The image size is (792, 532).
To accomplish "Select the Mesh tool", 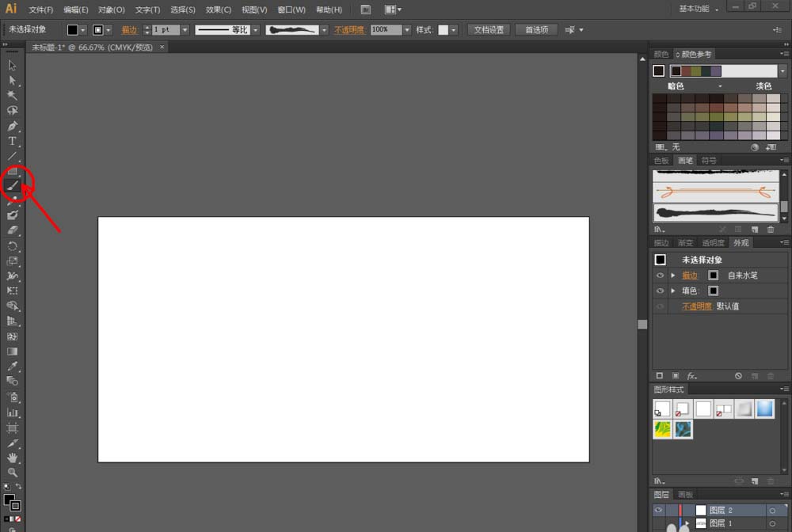I will click(12, 336).
